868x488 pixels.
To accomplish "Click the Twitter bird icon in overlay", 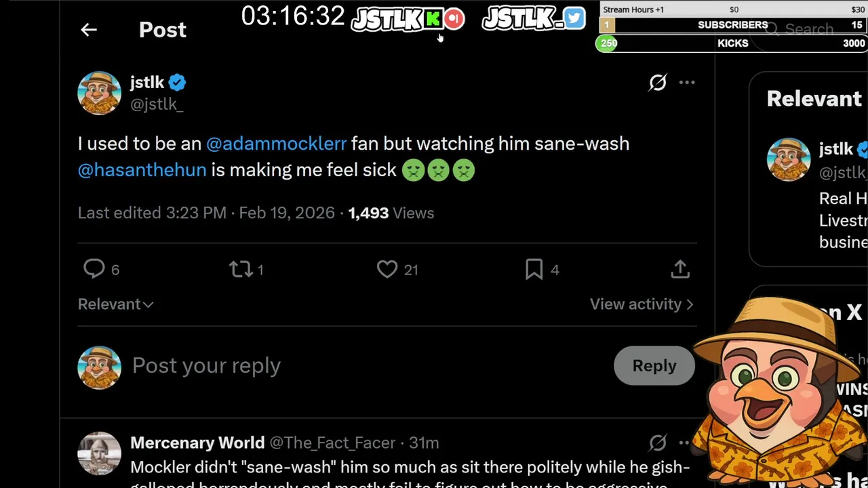I will click(x=574, y=18).
